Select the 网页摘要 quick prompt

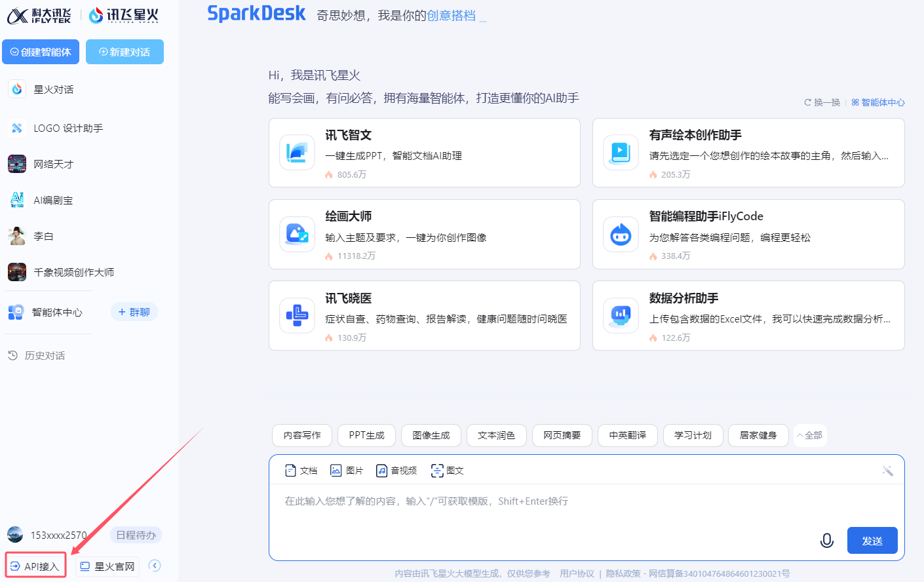point(562,435)
